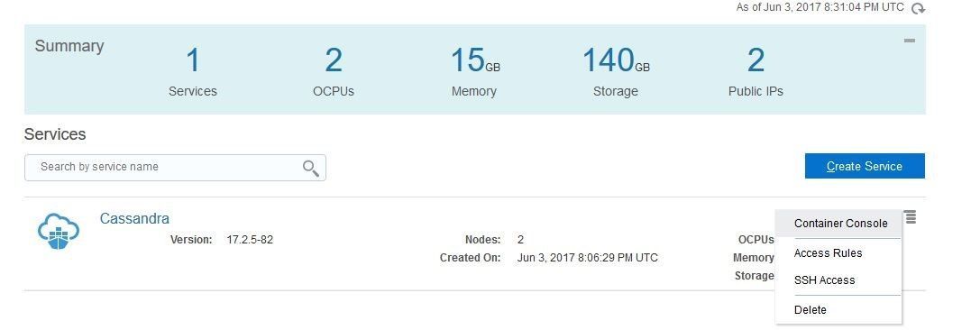Click the Created On date value
Screen dimensions: 980x330
pyautogui.click(x=588, y=258)
